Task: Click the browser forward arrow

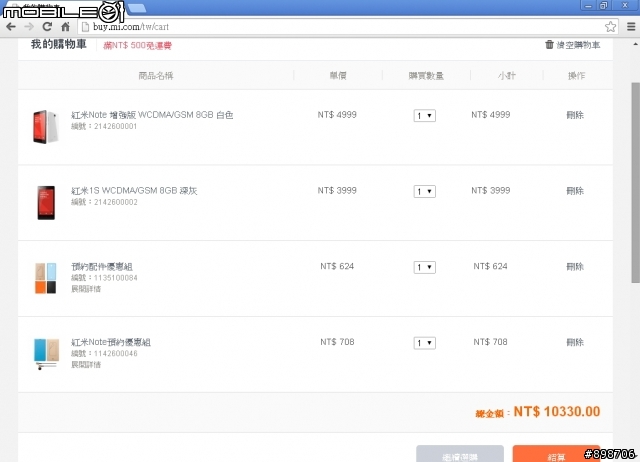Action: (x=29, y=27)
